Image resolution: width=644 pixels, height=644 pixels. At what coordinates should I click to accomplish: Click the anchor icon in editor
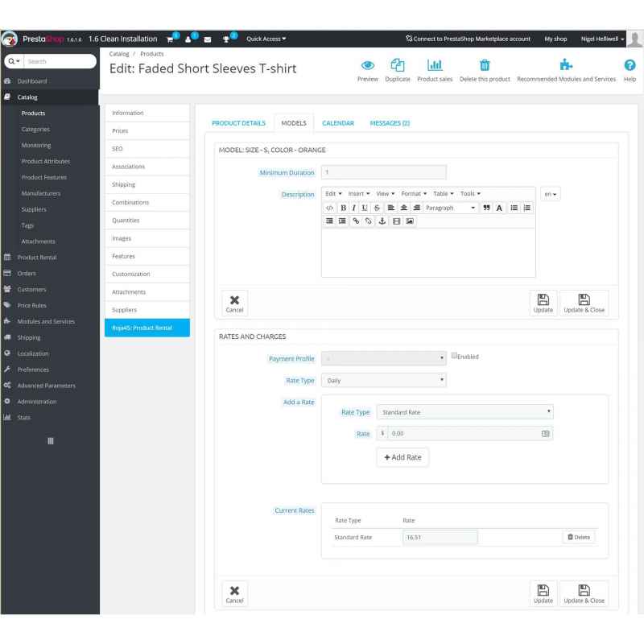coord(382,221)
